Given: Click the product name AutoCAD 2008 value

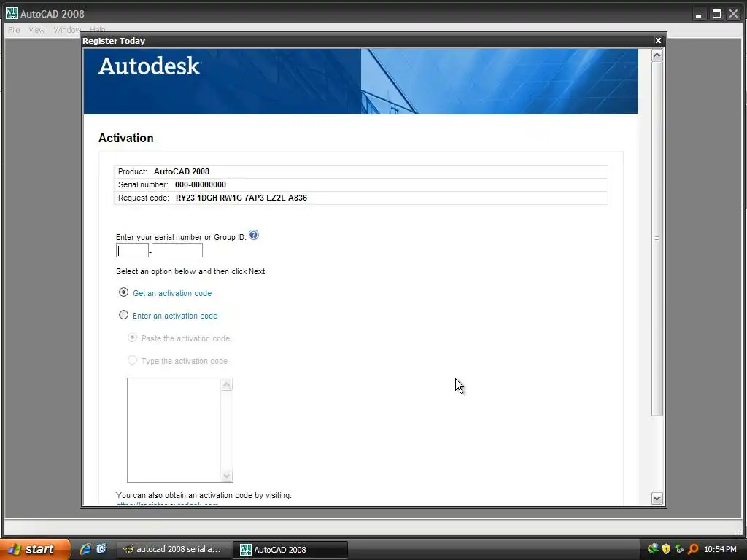Looking at the screenshot, I should [x=182, y=171].
